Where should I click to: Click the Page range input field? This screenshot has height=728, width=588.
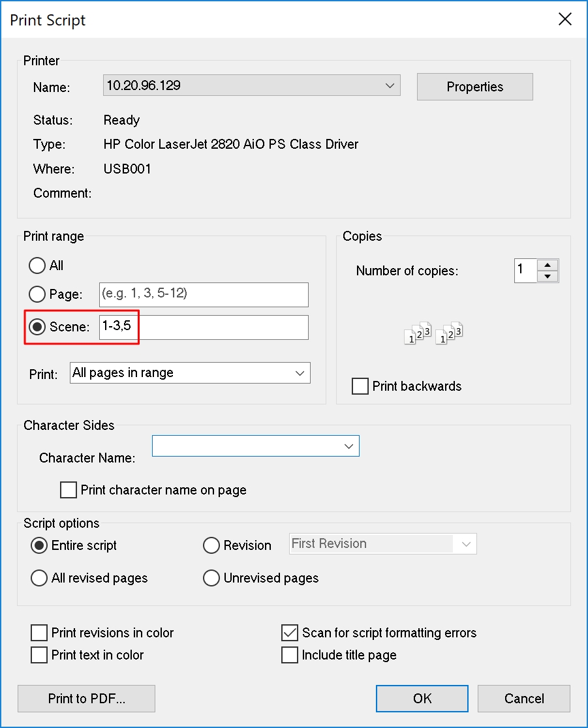pos(204,295)
